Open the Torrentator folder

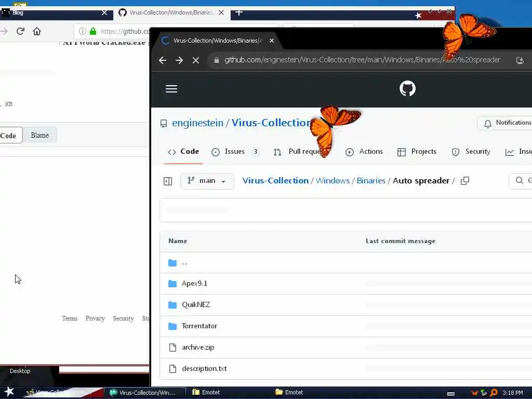click(199, 326)
